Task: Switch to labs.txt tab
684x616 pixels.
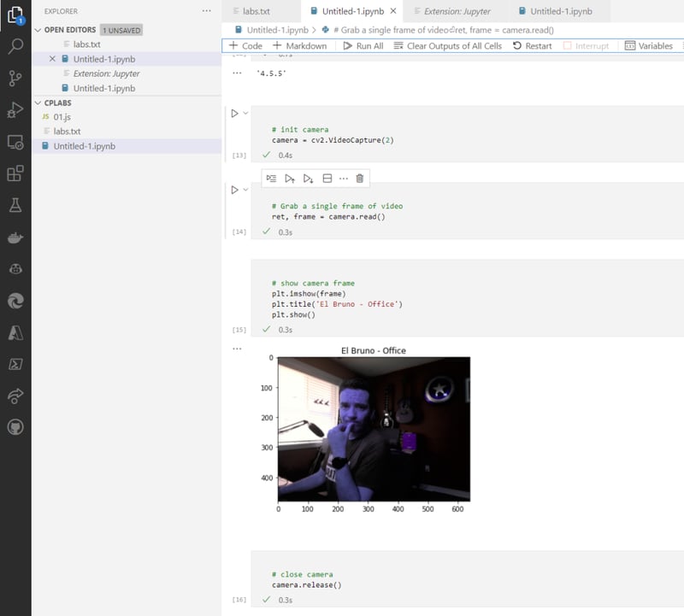Action: [261, 11]
